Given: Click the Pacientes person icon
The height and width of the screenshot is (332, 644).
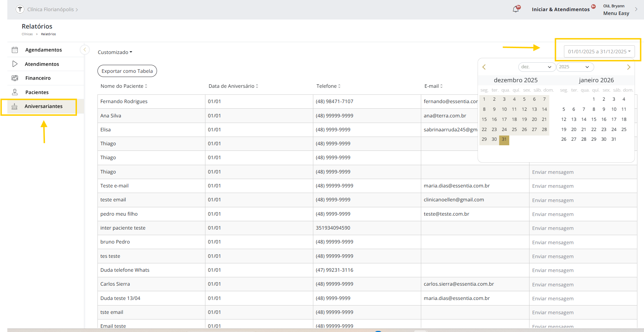Looking at the screenshot, I should 15,92.
